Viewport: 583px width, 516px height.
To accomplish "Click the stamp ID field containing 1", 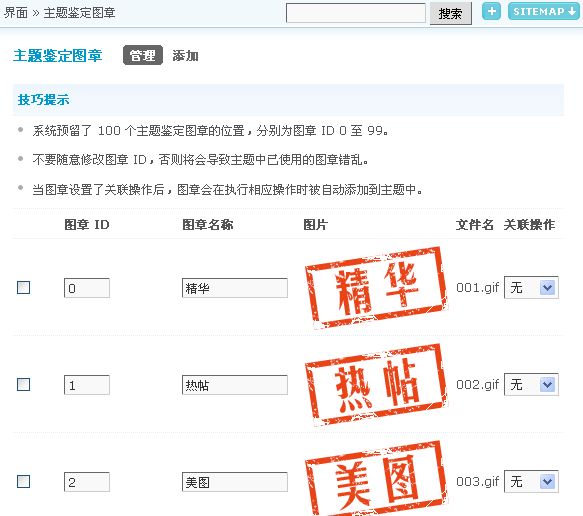I will 87,385.
